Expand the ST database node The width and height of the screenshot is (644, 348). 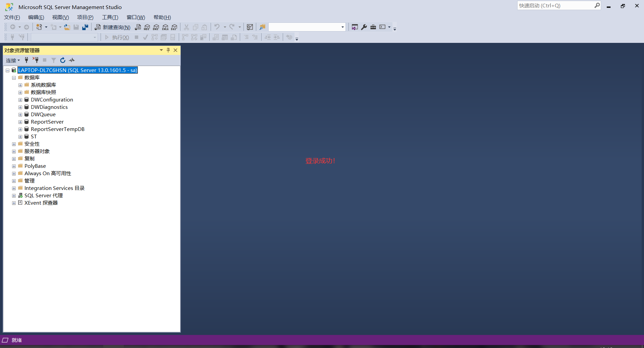click(x=20, y=137)
